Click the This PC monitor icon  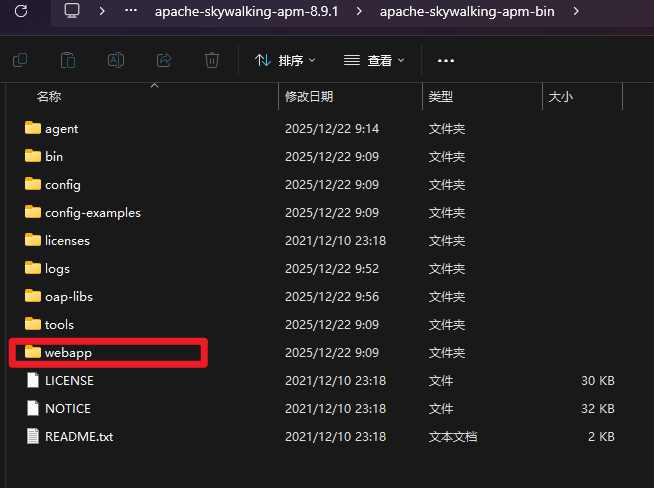point(72,12)
